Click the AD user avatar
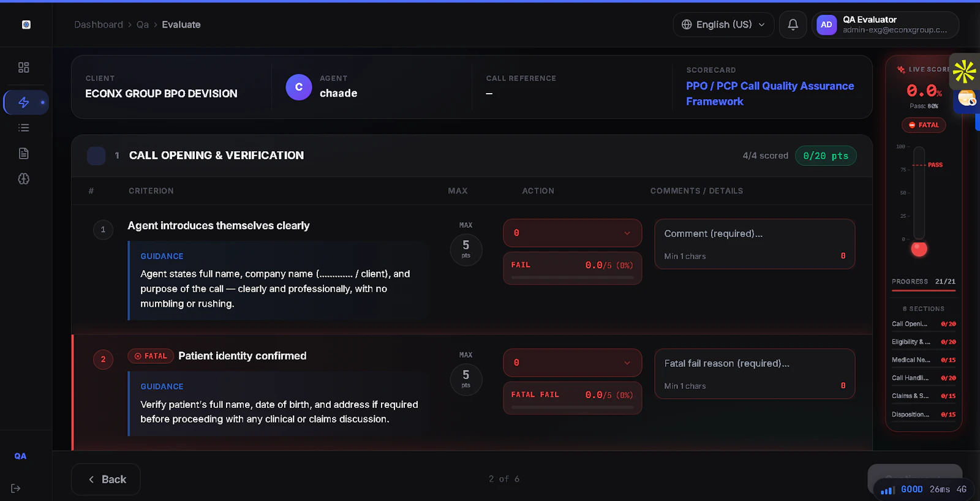 (826, 24)
